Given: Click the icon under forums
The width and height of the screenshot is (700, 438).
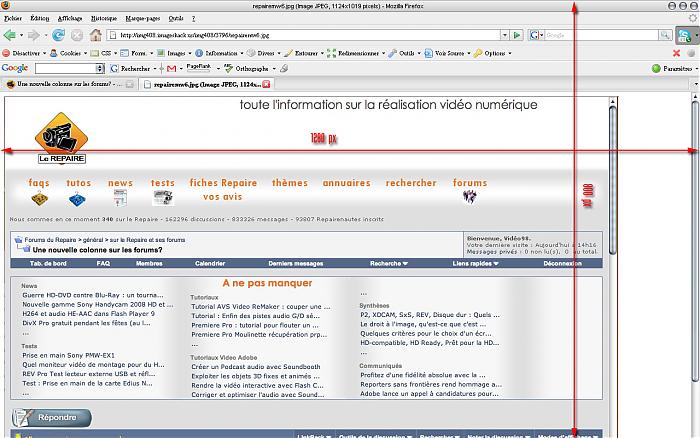Looking at the screenshot, I should click(x=470, y=196).
